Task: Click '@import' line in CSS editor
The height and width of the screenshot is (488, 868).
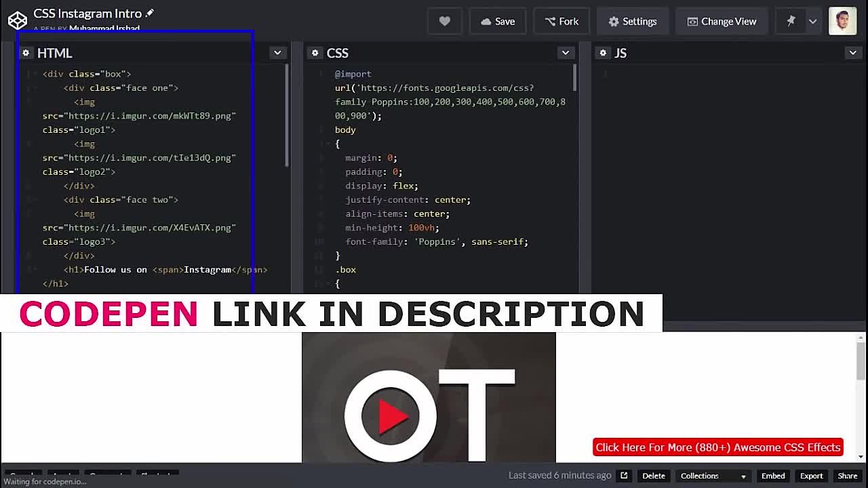Action: pos(353,73)
